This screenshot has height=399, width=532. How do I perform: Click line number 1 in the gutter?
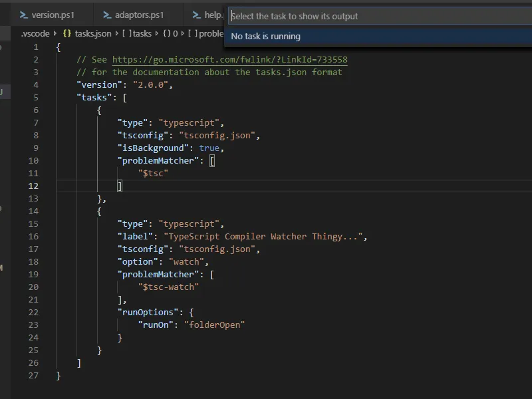[x=36, y=47]
